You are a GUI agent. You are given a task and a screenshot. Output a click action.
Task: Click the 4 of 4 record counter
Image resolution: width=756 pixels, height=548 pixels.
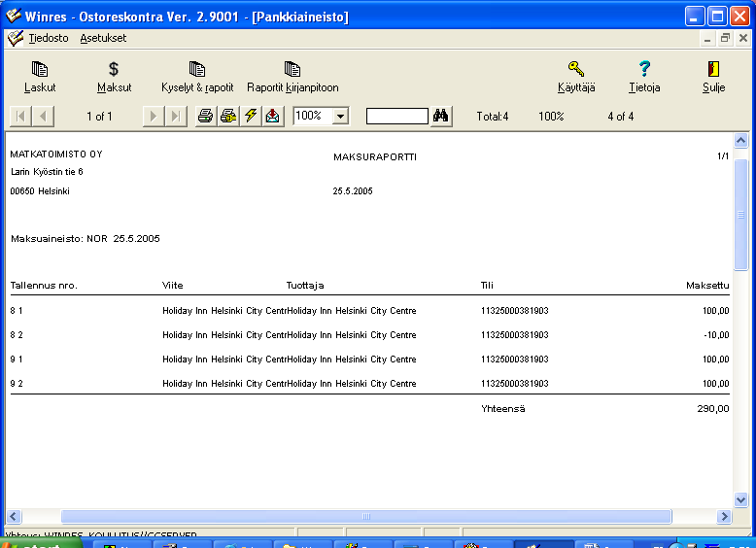click(x=621, y=117)
